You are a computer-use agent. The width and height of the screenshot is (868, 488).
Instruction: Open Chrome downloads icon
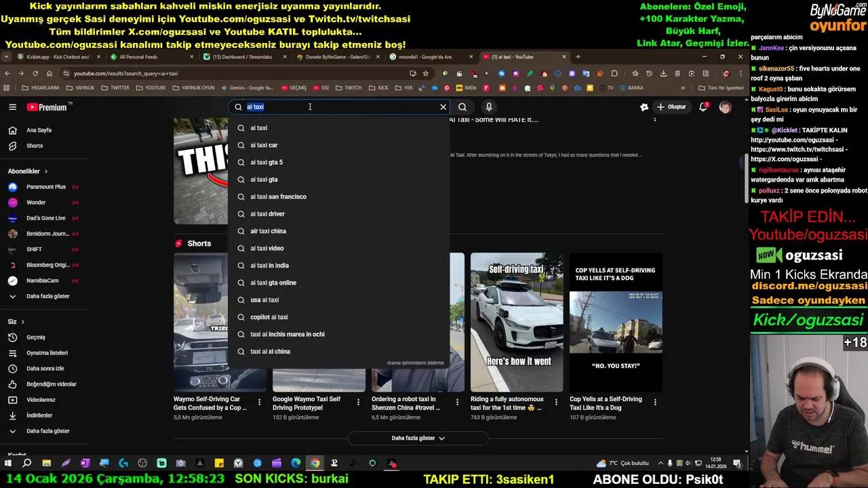coord(663,73)
